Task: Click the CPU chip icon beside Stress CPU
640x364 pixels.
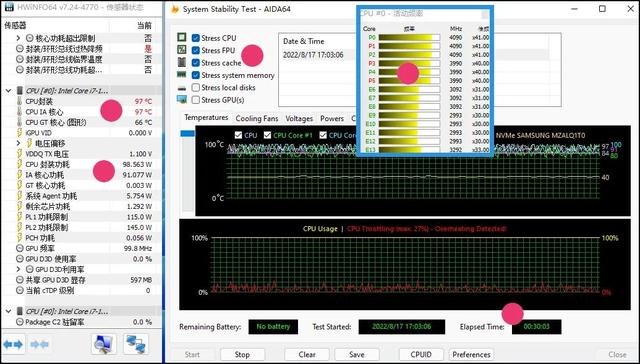Action: [x=182, y=38]
